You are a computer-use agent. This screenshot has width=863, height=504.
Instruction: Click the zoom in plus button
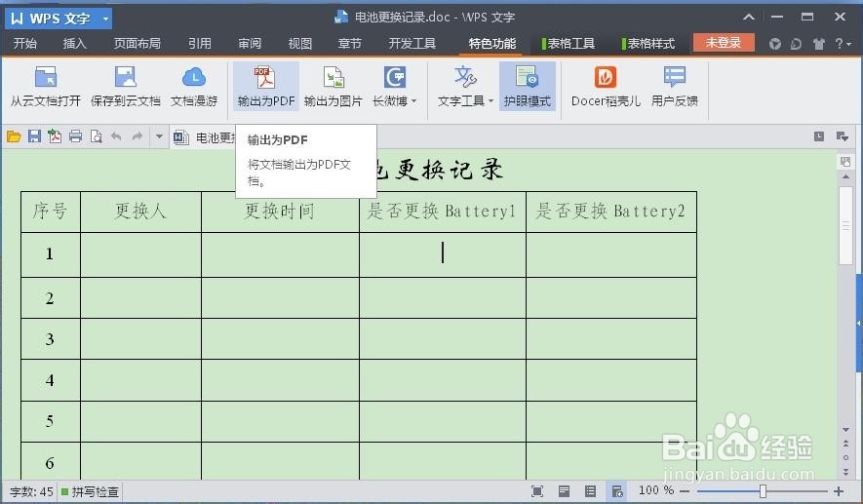tap(839, 490)
